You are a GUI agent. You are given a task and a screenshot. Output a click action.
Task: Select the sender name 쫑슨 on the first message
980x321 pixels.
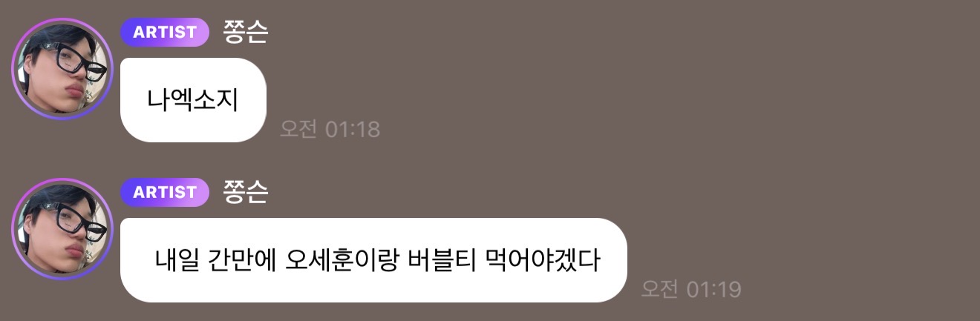coord(245,32)
